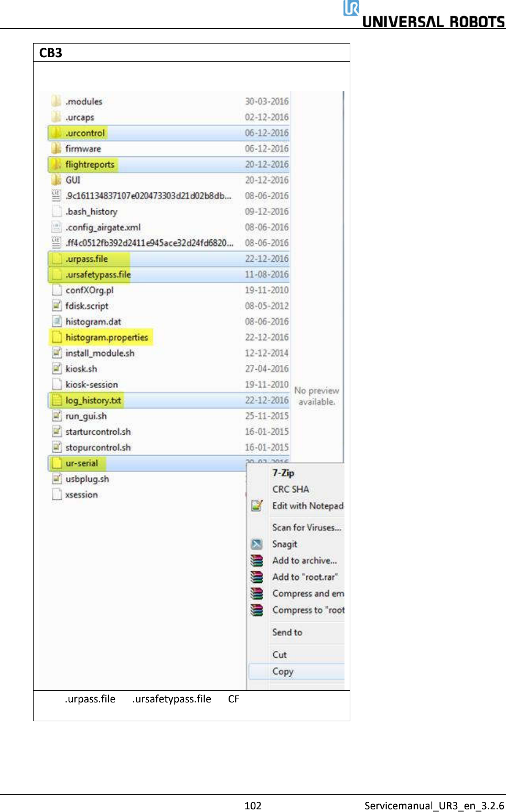Click the kiosk-session file icon
Viewport: 506px width, 812px height.
click(x=57, y=384)
